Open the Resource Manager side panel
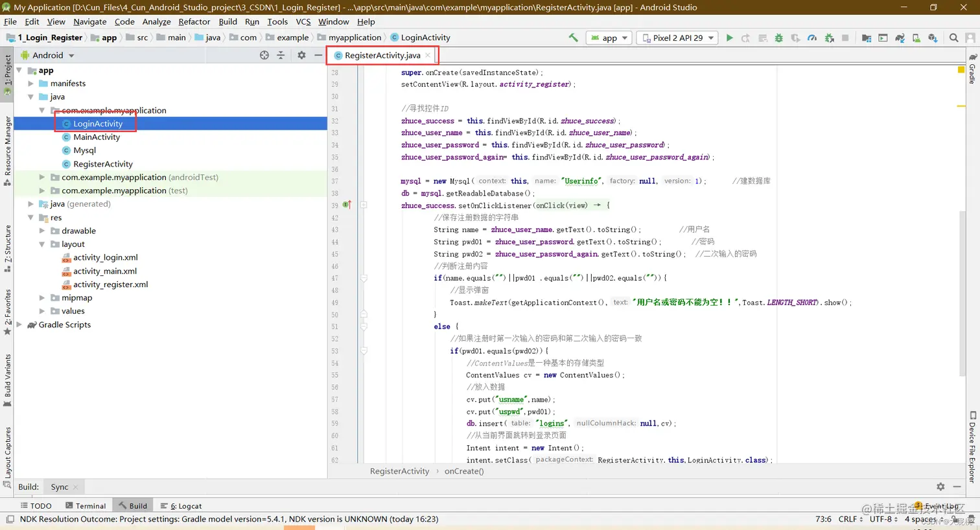Screen dimensions: 980x530 (7, 151)
